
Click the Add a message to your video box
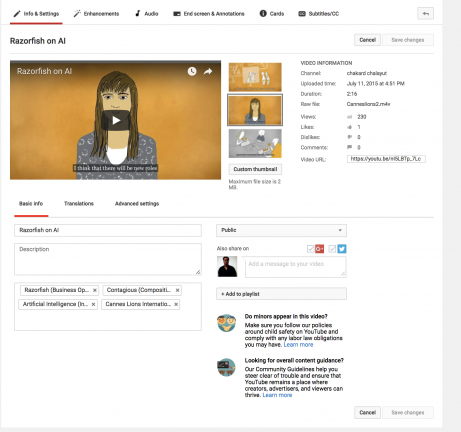point(296,267)
